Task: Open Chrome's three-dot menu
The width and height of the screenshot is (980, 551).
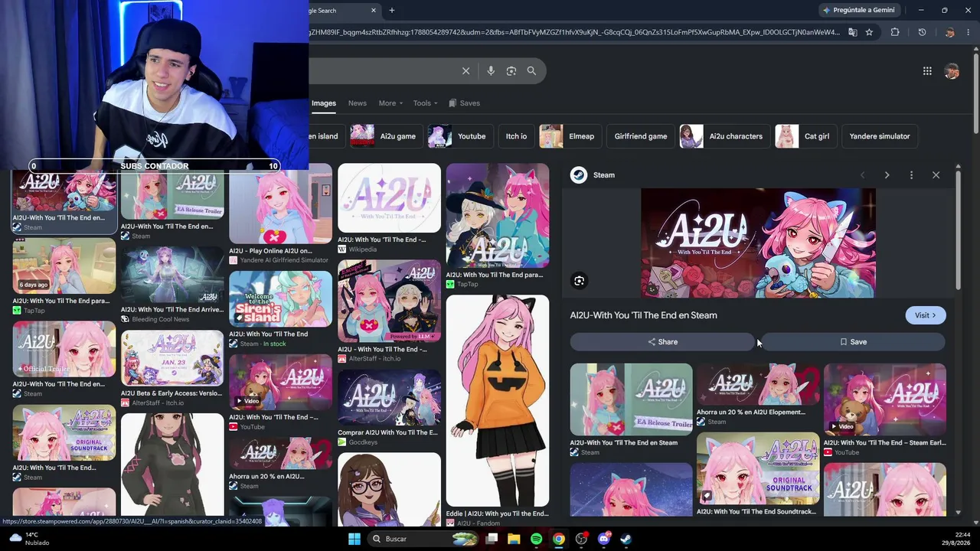Action: (969, 32)
